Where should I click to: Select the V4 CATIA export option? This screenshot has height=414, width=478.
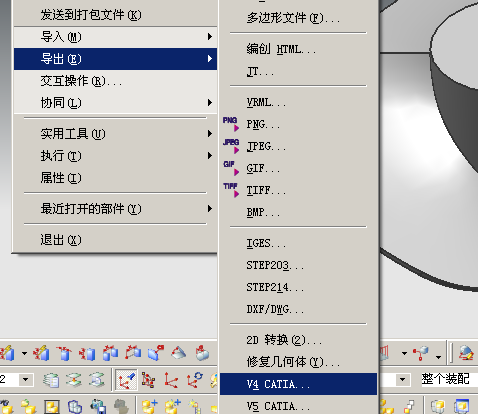click(298, 384)
